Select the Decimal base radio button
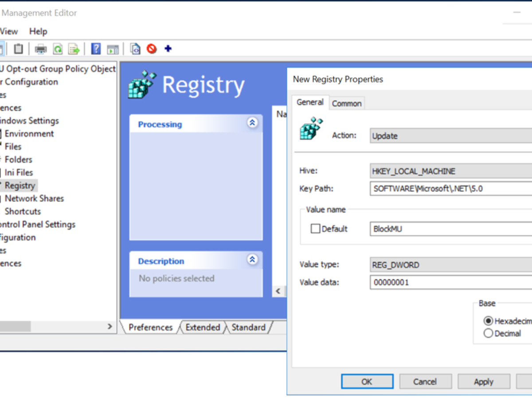 click(x=488, y=333)
